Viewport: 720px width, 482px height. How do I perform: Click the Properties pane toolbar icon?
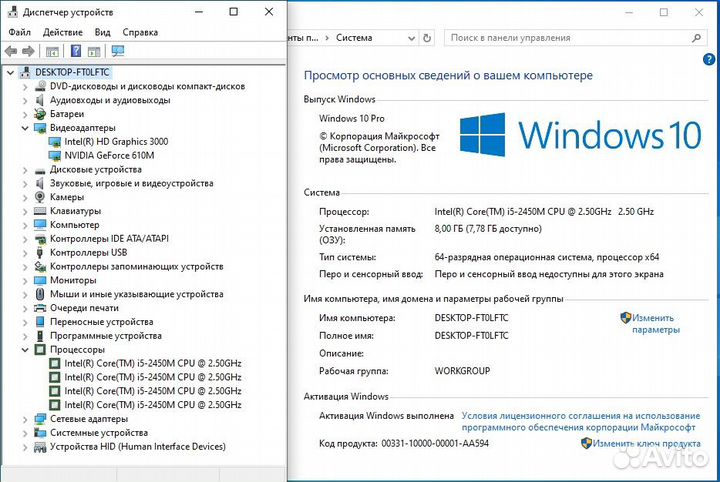pos(94,51)
